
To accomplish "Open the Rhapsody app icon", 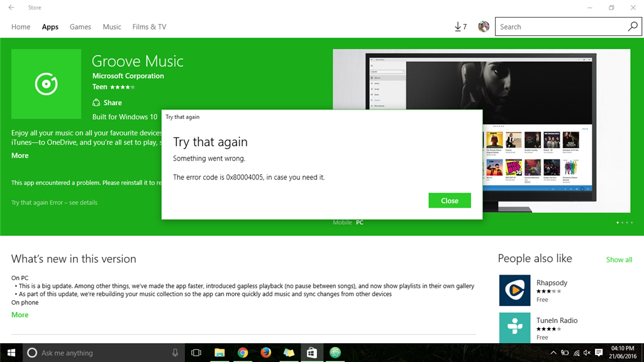I will click(x=514, y=290).
